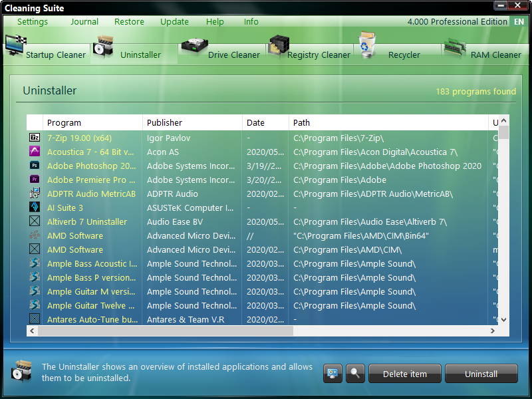Viewport: 532px width, 399px height.
Task: Click the Ample Bass P row icon
Action: (35, 277)
